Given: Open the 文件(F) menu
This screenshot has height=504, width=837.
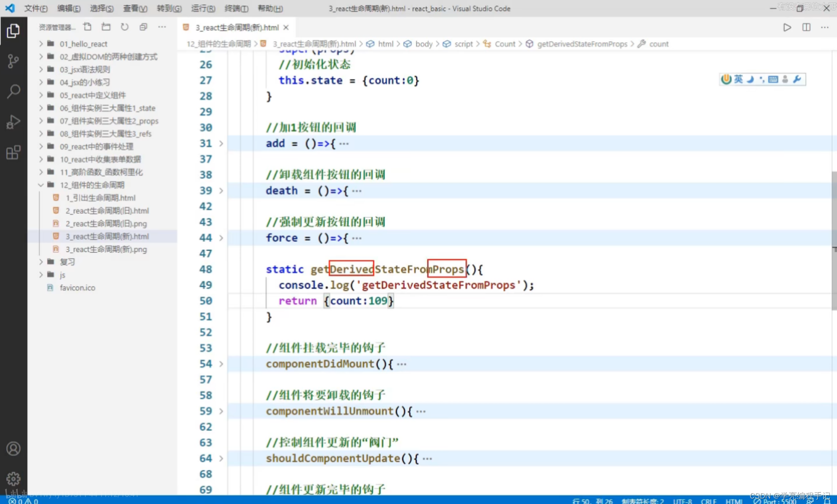Looking at the screenshot, I should pos(36,8).
